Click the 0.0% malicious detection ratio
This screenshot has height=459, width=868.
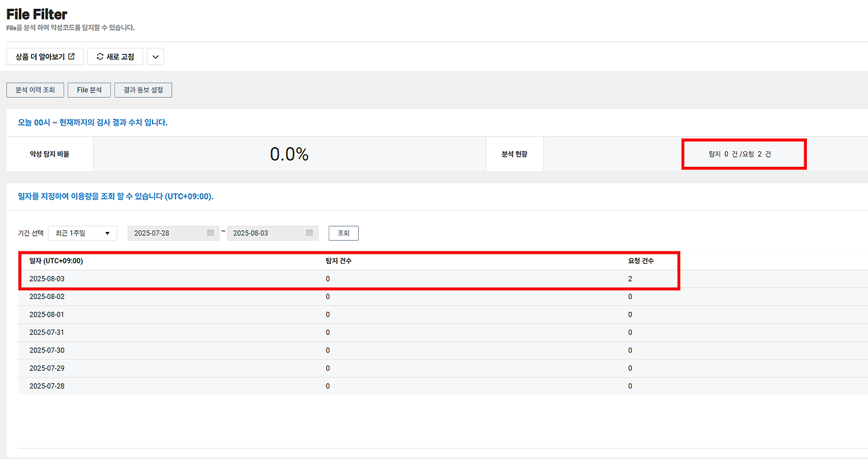[290, 155]
